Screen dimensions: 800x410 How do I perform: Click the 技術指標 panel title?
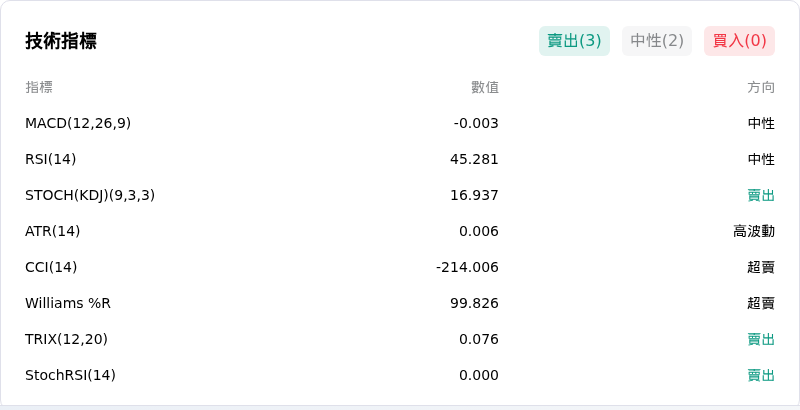pos(61,41)
